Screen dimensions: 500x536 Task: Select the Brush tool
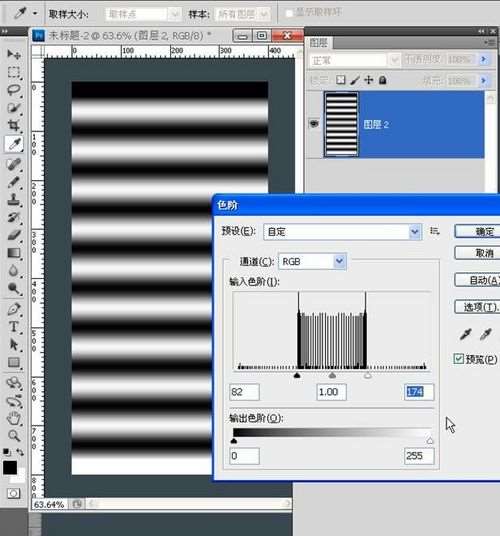pos(14,182)
